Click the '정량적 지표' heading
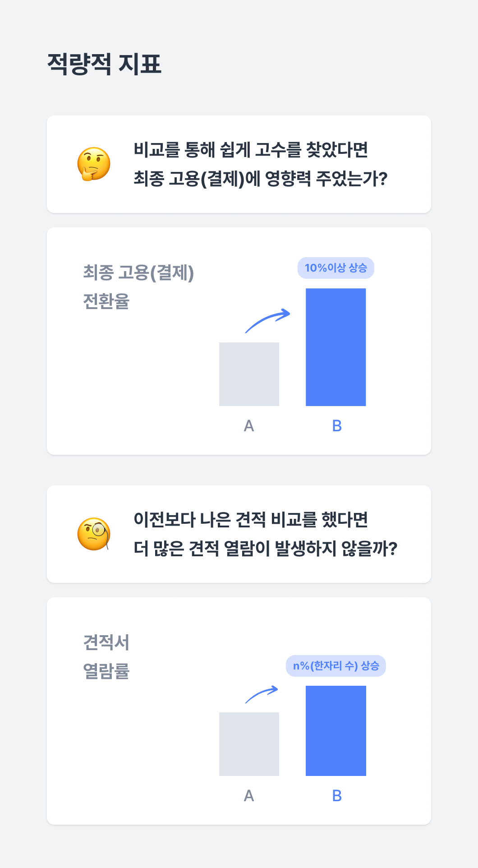 (104, 64)
